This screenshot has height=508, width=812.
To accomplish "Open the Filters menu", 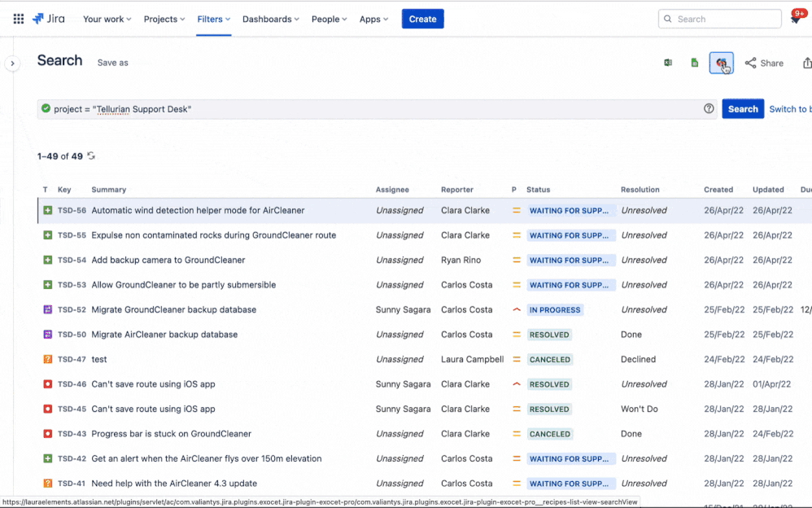I will click(x=213, y=19).
